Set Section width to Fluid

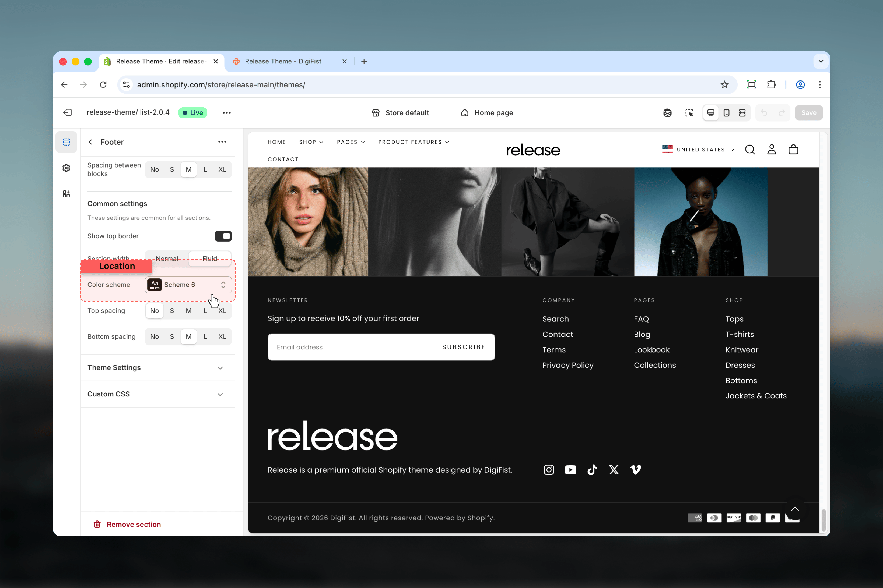click(209, 259)
